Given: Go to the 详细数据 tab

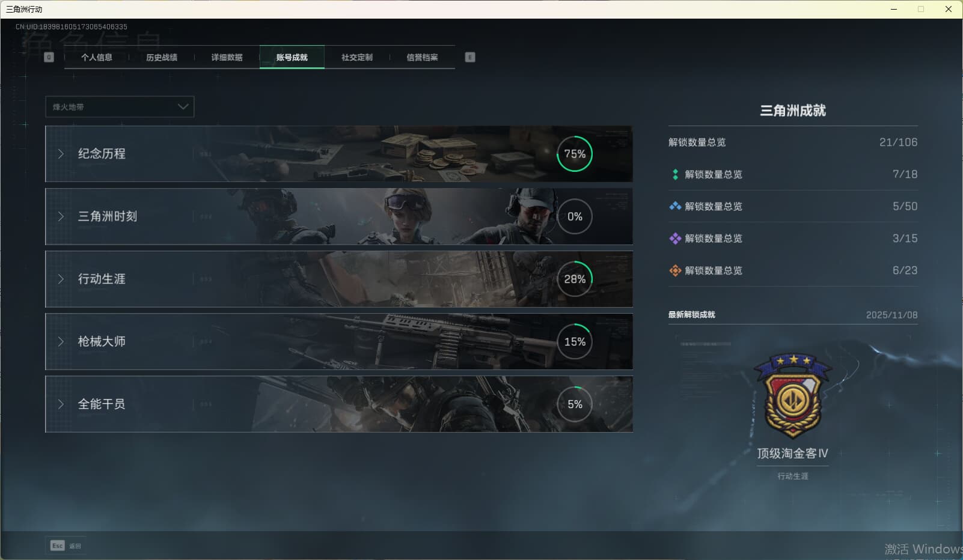Looking at the screenshot, I should [x=227, y=57].
